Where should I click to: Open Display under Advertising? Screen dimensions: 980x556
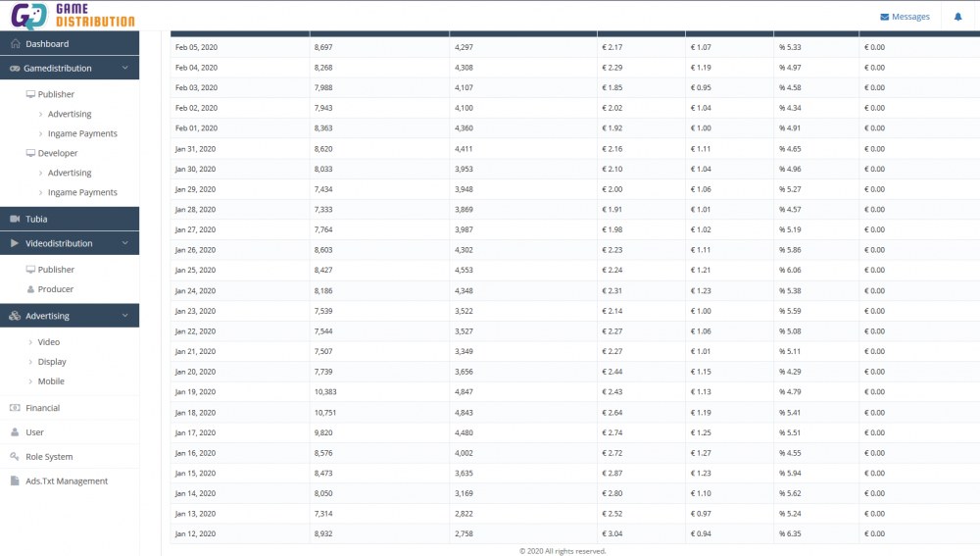click(52, 362)
